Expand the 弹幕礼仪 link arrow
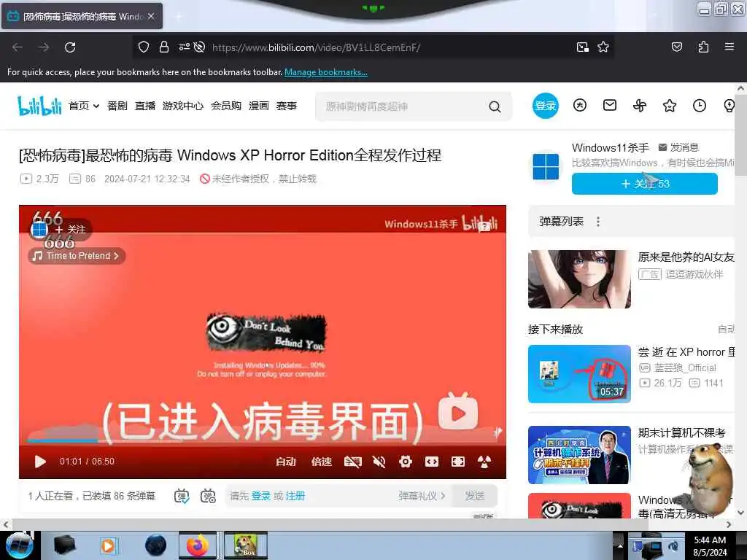This screenshot has height=560, width=747. click(443, 496)
